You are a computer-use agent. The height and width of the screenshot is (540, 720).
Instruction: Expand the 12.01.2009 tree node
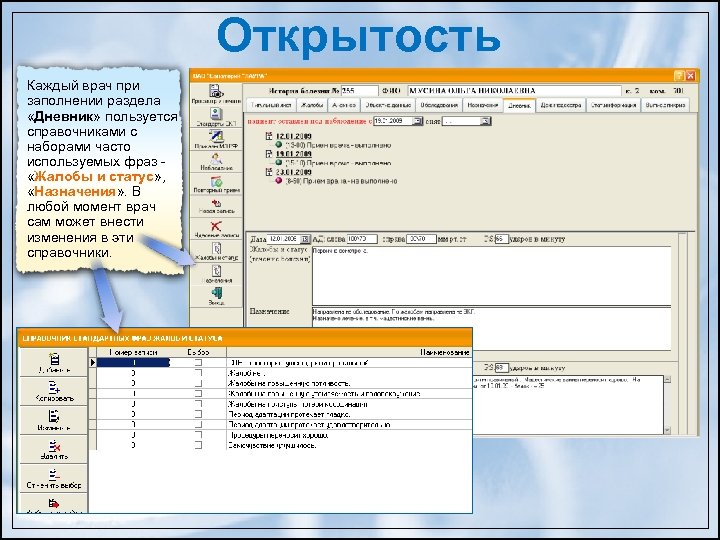[x=269, y=136]
